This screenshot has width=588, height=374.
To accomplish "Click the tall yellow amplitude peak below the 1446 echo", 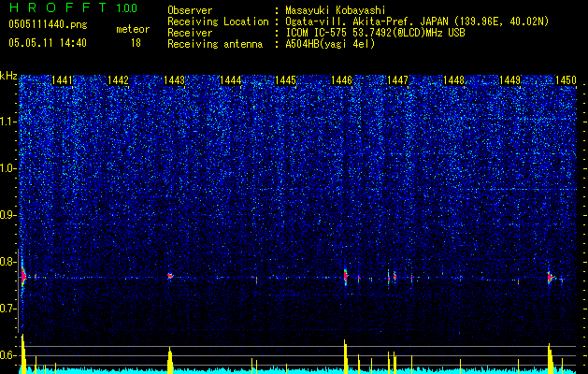I will tap(345, 356).
